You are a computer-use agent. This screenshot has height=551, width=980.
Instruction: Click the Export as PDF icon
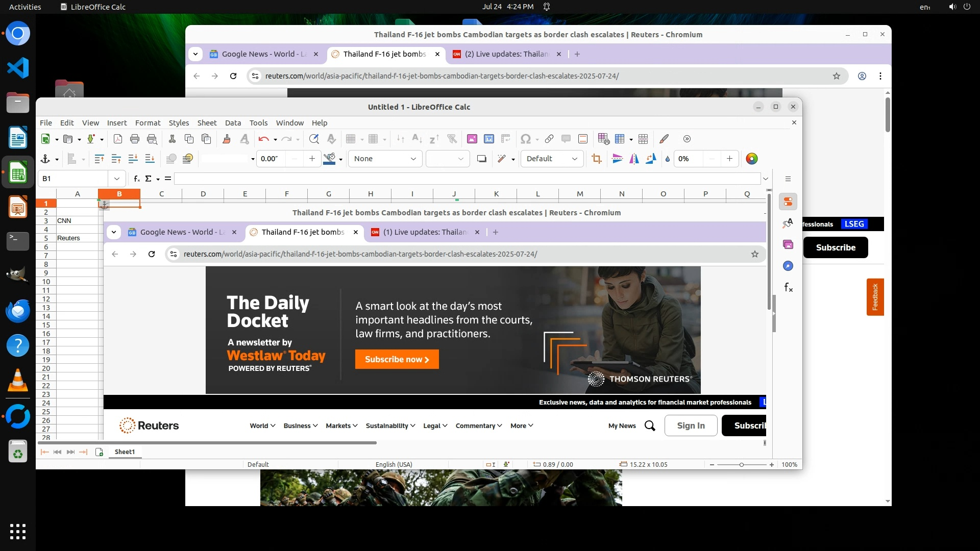pyautogui.click(x=118, y=139)
